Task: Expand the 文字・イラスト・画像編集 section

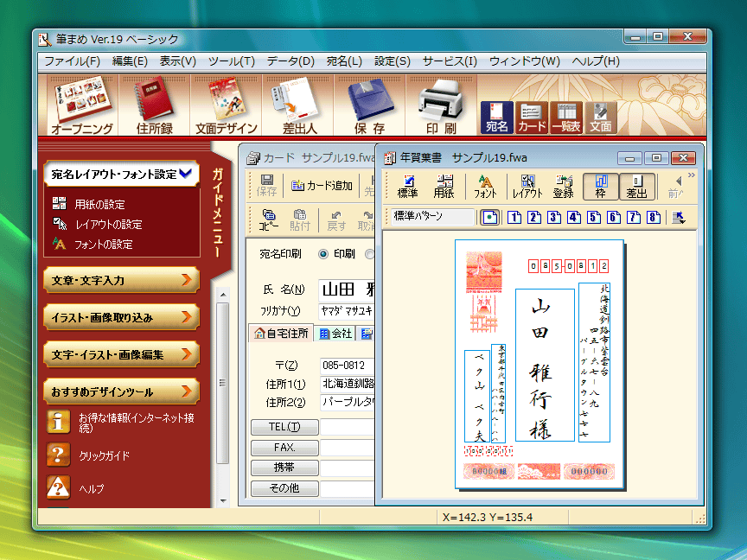Action: pyautogui.click(x=122, y=354)
